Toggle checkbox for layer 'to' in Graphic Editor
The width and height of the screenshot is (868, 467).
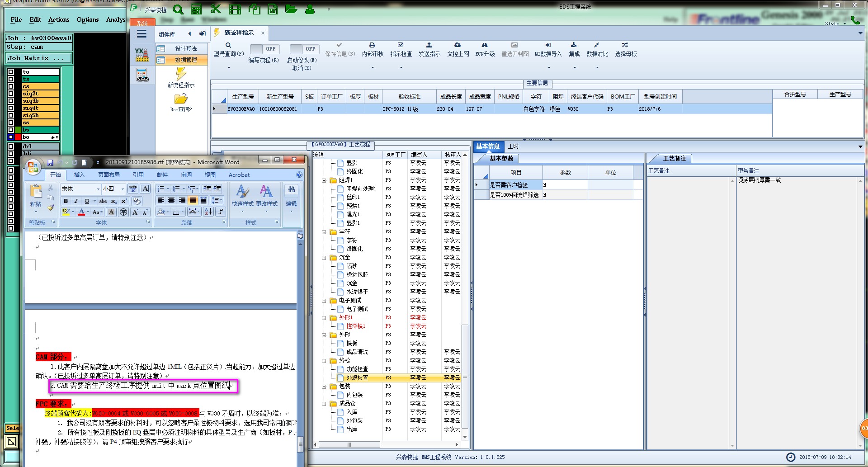[11, 72]
